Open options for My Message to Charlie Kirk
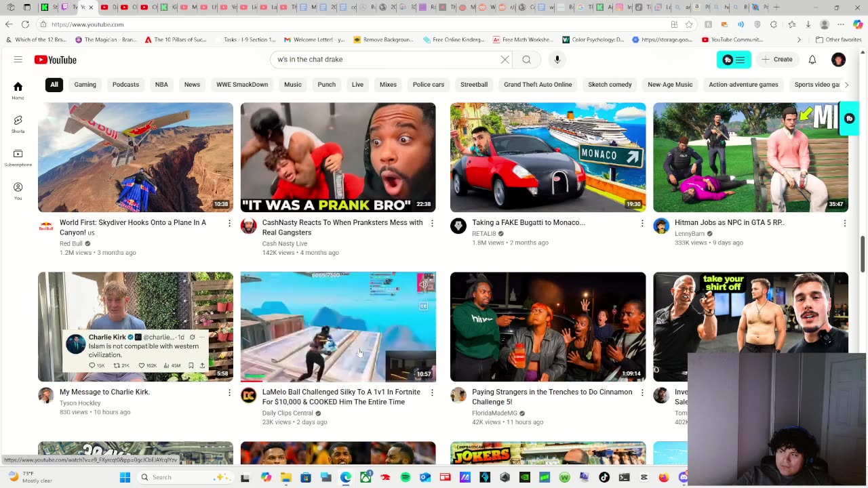This screenshot has width=868, height=488. coord(229,392)
